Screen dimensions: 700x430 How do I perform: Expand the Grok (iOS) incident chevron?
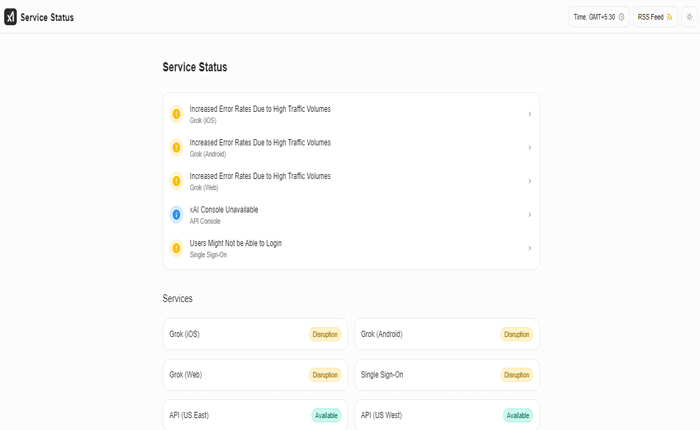(x=529, y=114)
